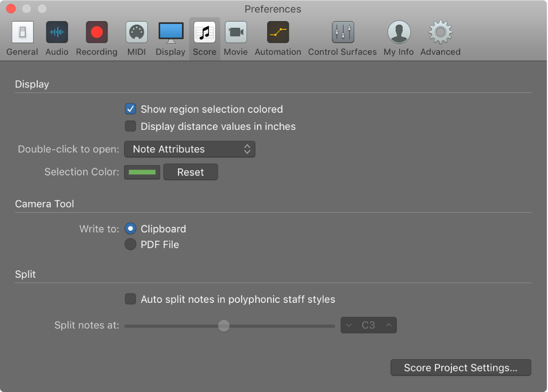Open My Info profile icon
Viewport: 548px width, 392px height.
coord(398,33)
